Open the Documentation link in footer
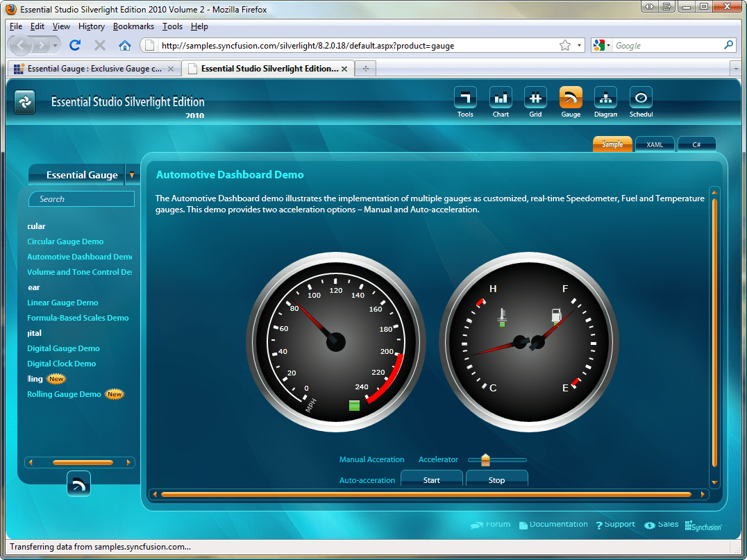Viewport: 747px width, 560px height. coord(559,524)
